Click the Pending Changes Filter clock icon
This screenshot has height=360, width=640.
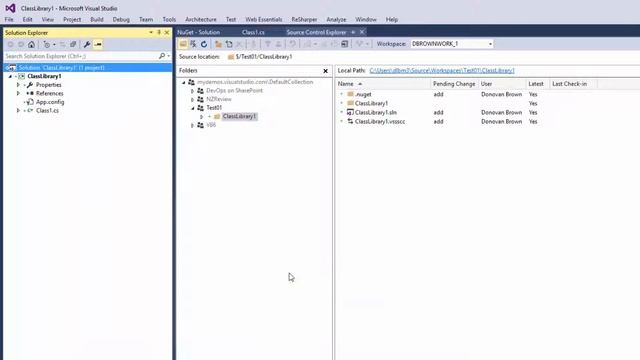coord(47,44)
